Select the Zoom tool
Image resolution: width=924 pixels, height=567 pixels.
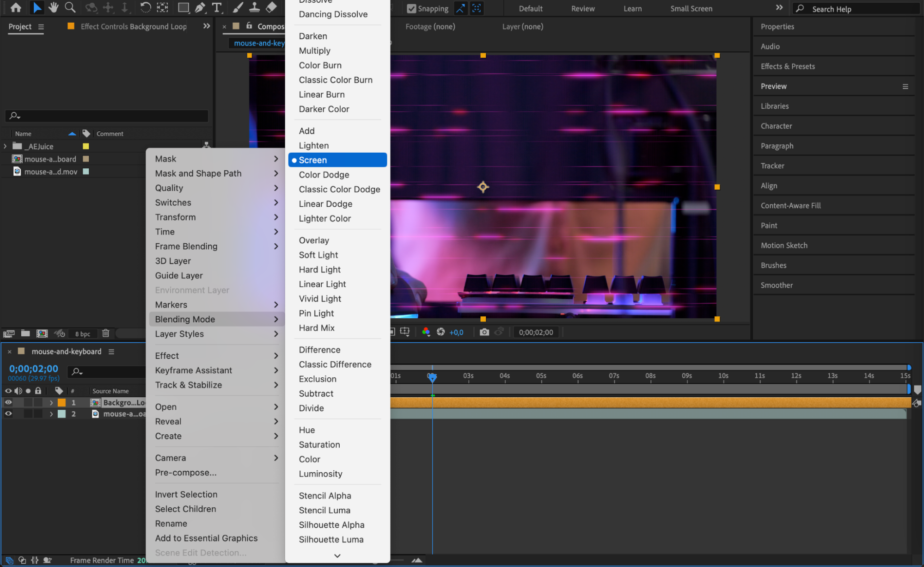(x=70, y=7)
